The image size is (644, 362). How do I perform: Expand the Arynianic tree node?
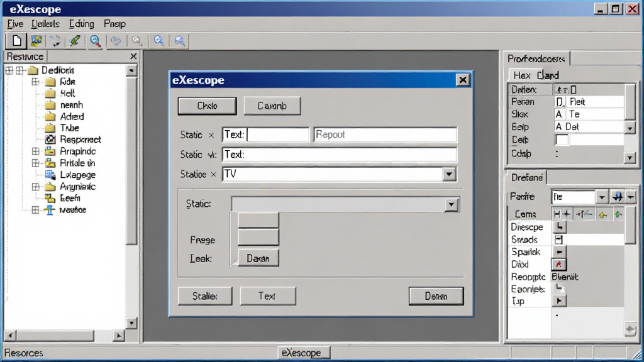click(36, 187)
